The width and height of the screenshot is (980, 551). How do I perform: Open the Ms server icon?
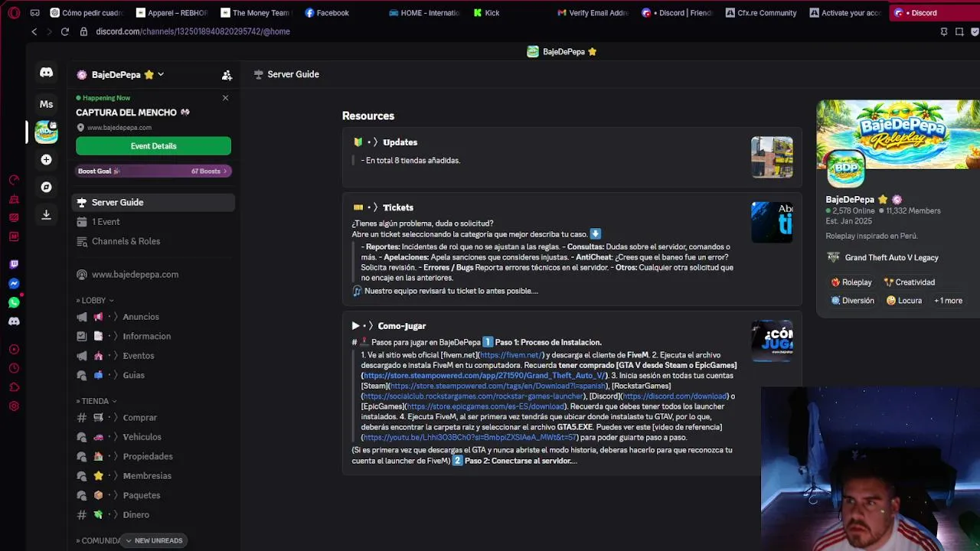(47, 104)
